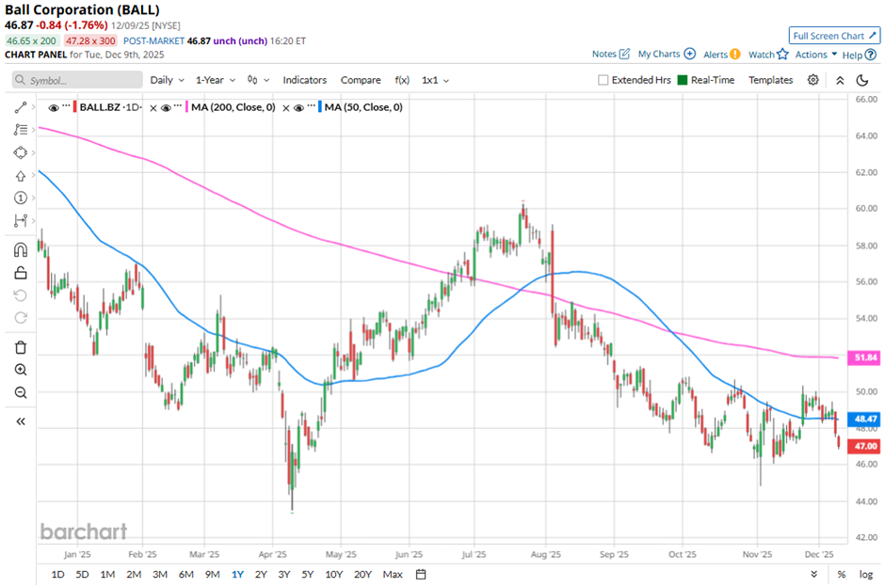Zoom in using the magnifier plus icon

click(21, 370)
